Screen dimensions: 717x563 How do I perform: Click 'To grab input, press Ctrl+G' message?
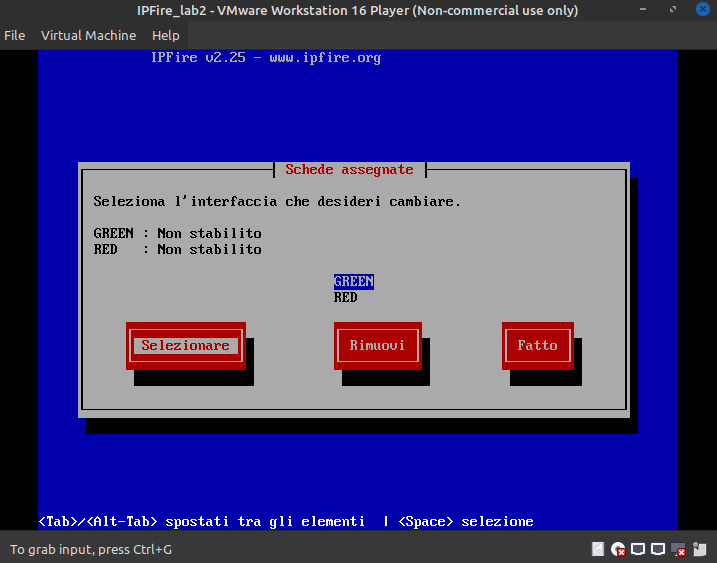pyautogui.click(x=91, y=549)
